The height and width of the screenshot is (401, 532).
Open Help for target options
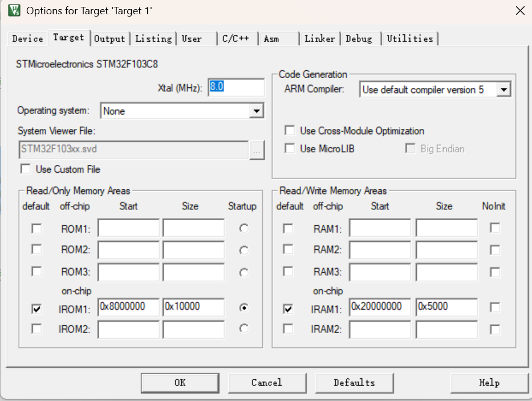(490, 383)
